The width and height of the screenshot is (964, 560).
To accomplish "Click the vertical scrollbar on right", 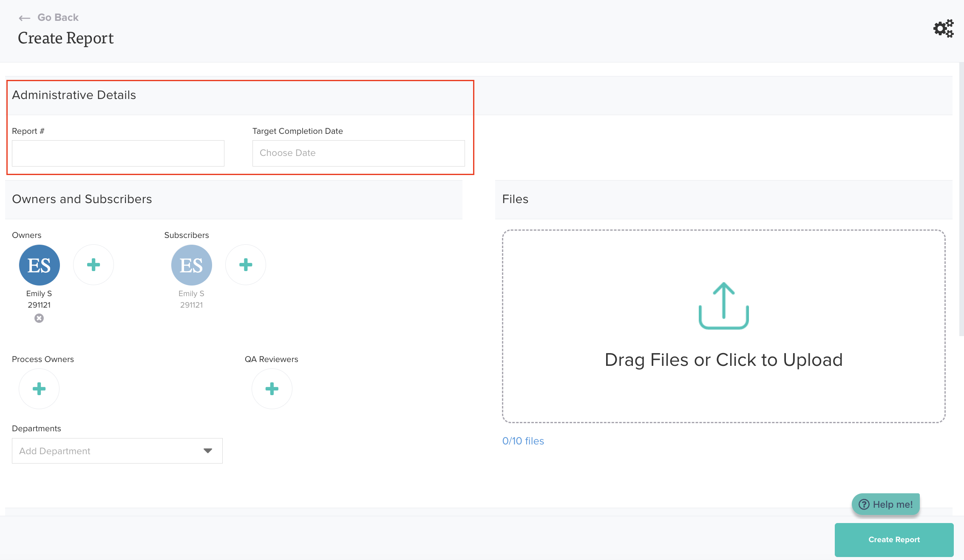I will (x=961, y=199).
